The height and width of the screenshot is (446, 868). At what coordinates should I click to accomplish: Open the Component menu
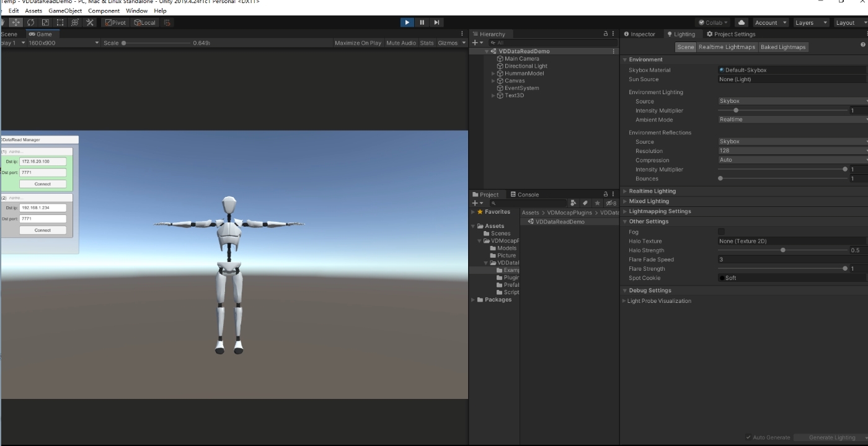[104, 11]
